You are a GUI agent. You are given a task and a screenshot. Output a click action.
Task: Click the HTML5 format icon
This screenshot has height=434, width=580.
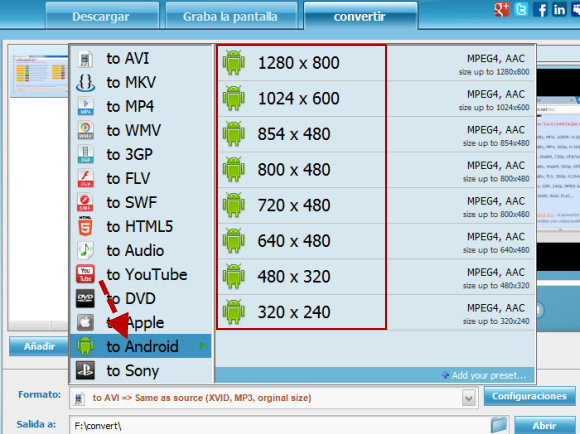pos(85,226)
